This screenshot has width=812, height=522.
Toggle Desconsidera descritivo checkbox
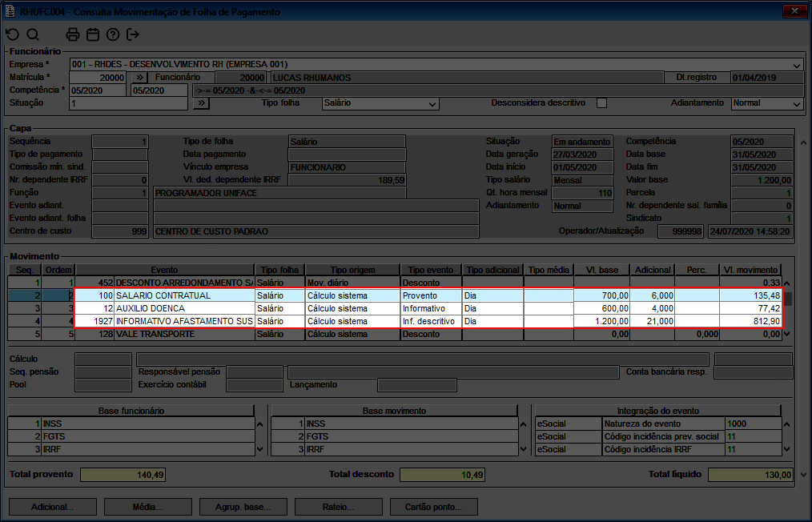pos(601,103)
